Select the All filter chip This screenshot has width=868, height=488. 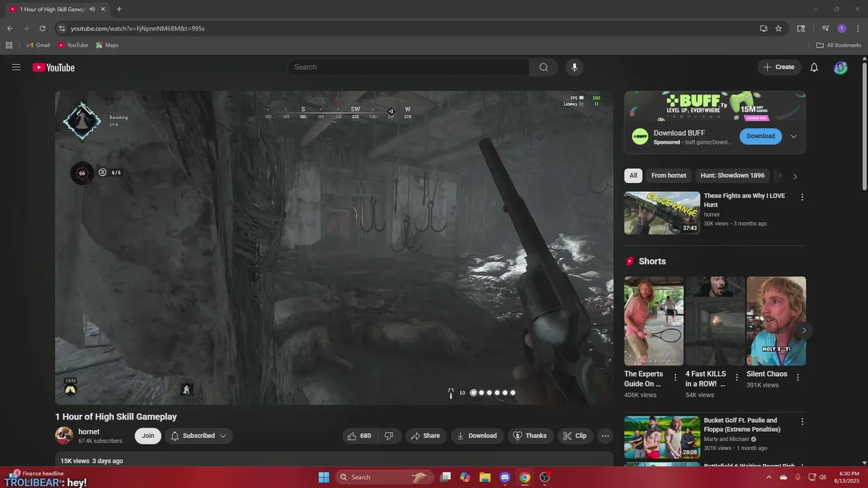(x=633, y=176)
